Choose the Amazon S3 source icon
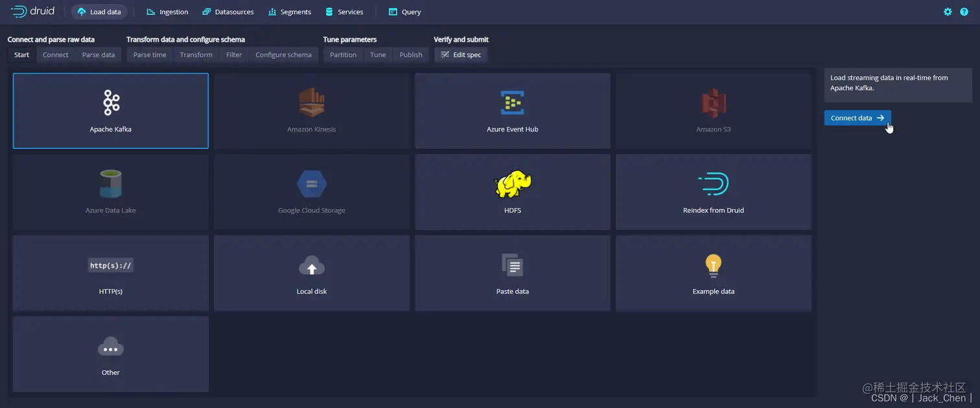Image resolution: width=980 pixels, height=408 pixels. coord(714,102)
